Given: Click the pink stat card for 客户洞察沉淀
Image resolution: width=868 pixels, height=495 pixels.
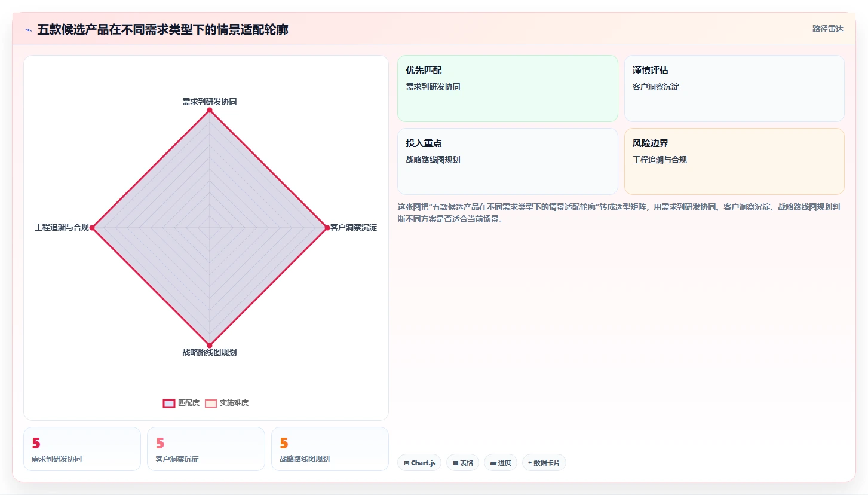Looking at the screenshot, I should pyautogui.click(x=206, y=449).
